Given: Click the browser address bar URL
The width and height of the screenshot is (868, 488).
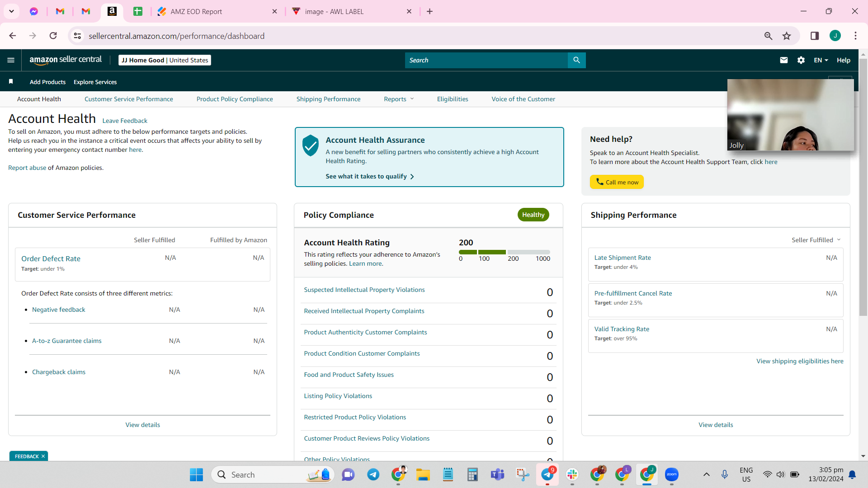Looking at the screenshot, I should [x=176, y=36].
